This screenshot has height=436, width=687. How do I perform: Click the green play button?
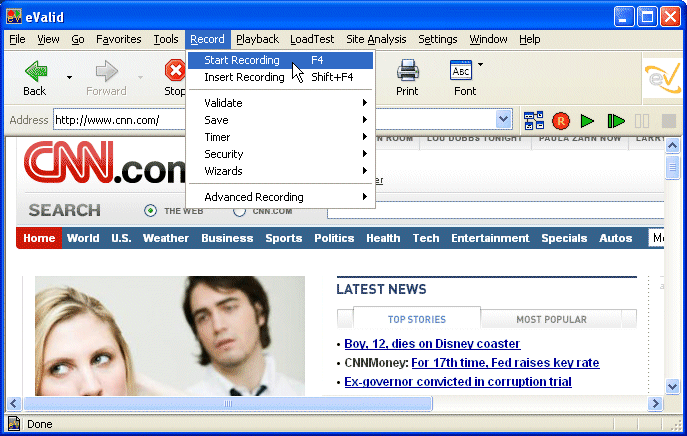[x=587, y=121]
